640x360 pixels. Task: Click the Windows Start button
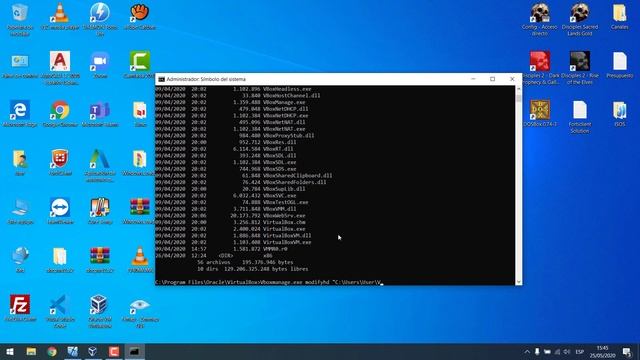point(10,351)
